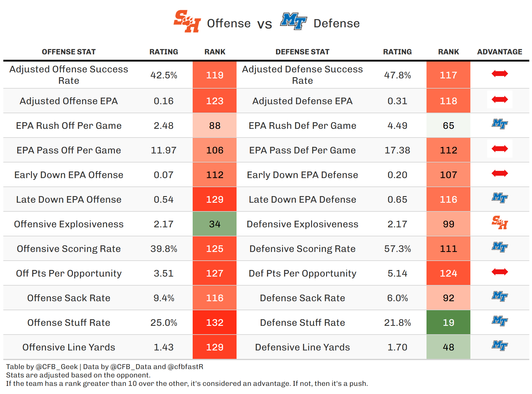Viewport: 532px width, 394px height.
Task: Click the Middle Tennessee logo in the title
Action: 293,21
